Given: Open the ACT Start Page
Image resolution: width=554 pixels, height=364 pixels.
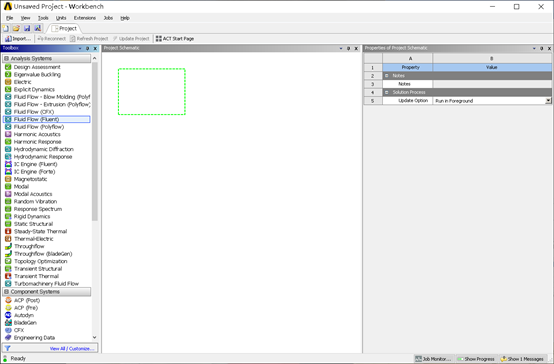Looking at the screenshot, I should click(x=175, y=39).
